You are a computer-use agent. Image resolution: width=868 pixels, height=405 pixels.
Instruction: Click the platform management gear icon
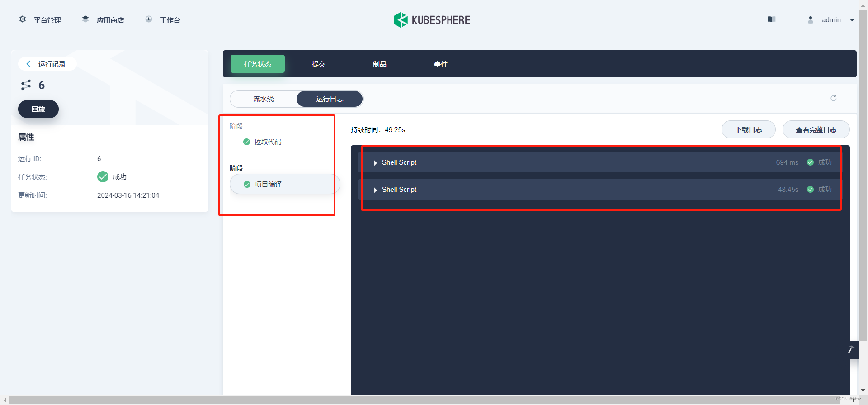[23, 19]
